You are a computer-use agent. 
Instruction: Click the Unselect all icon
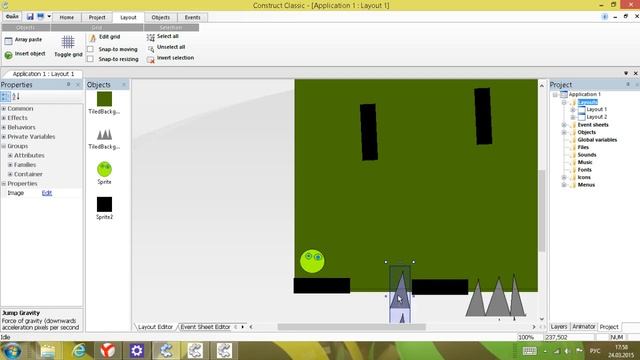tap(151, 49)
